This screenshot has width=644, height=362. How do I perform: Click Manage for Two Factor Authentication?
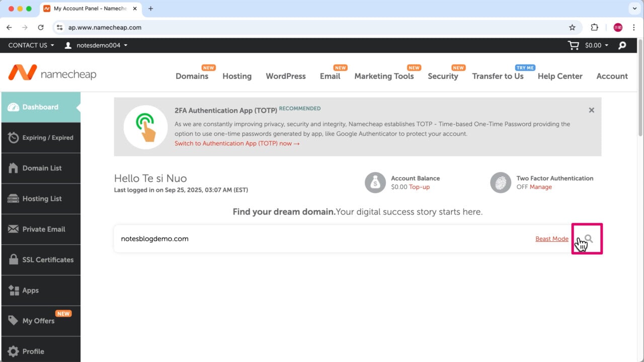(x=540, y=187)
